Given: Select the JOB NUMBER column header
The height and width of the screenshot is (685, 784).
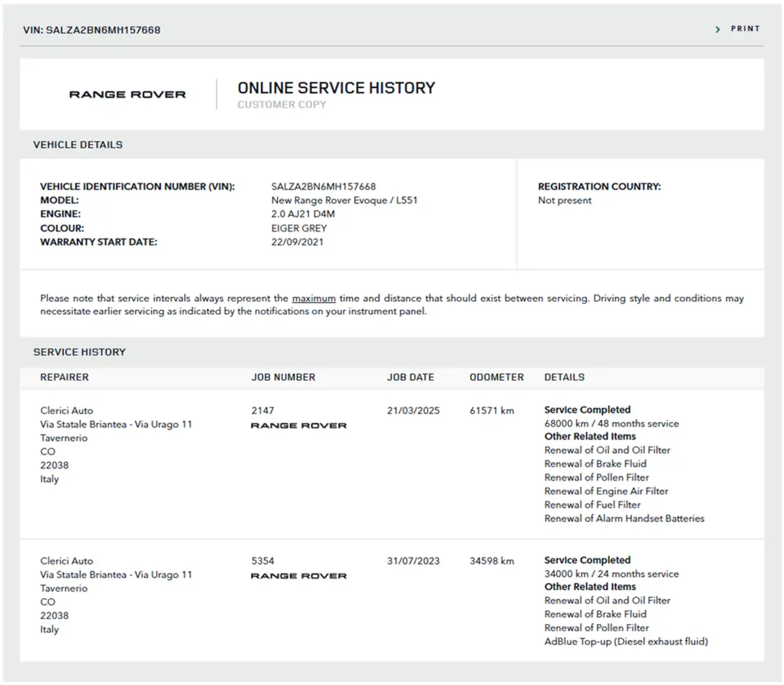Looking at the screenshot, I should click(283, 377).
